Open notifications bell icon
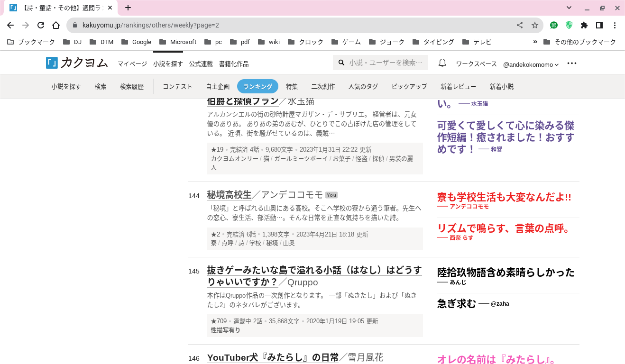625x364 pixels. (x=442, y=63)
